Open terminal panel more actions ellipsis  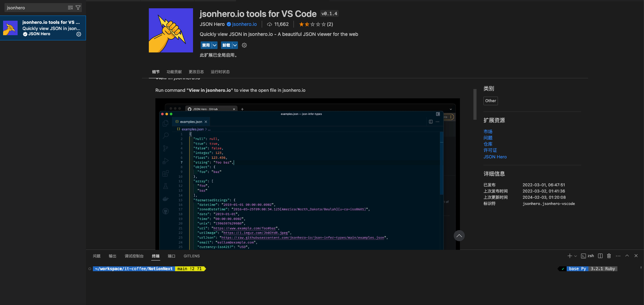[x=618, y=256]
